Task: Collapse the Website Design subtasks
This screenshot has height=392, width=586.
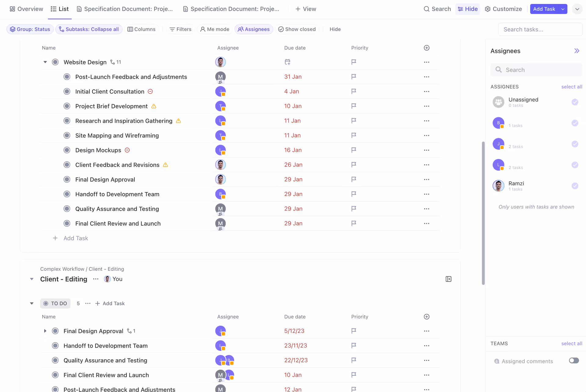Action: [x=45, y=62]
